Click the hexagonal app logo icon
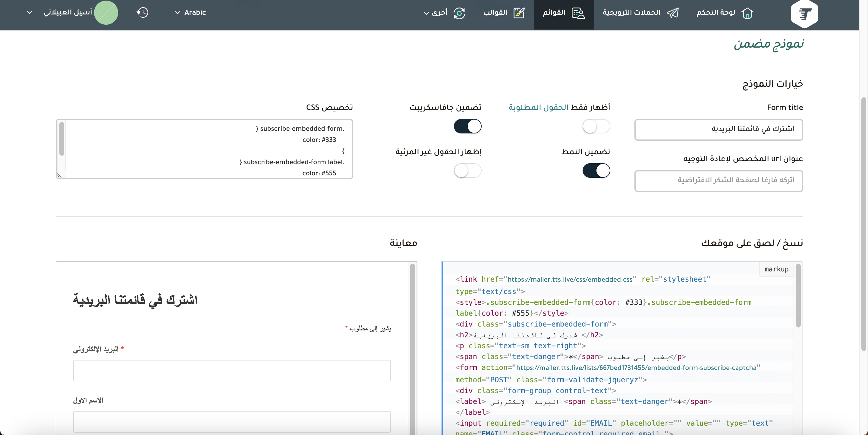Screen dimensions: 868x435 pyautogui.click(x=804, y=14)
